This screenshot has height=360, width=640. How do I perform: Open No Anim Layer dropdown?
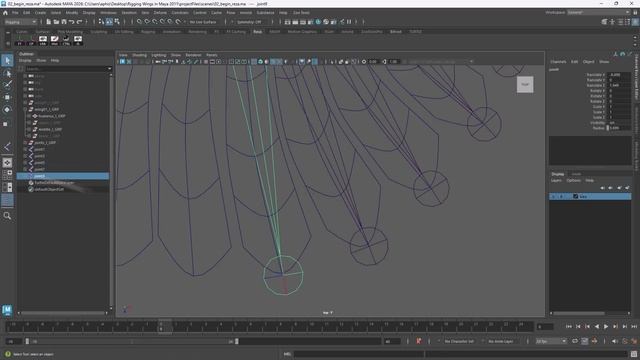500,341
